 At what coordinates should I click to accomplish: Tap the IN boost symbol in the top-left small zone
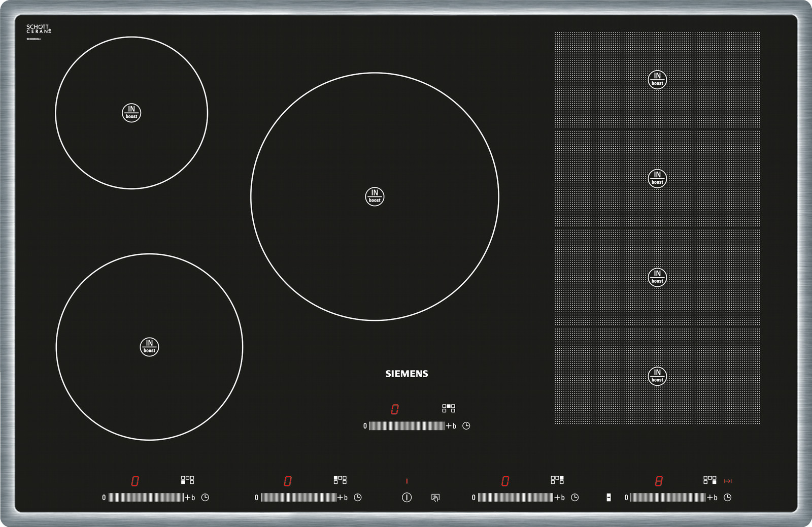pyautogui.click(x=131, y=113)
